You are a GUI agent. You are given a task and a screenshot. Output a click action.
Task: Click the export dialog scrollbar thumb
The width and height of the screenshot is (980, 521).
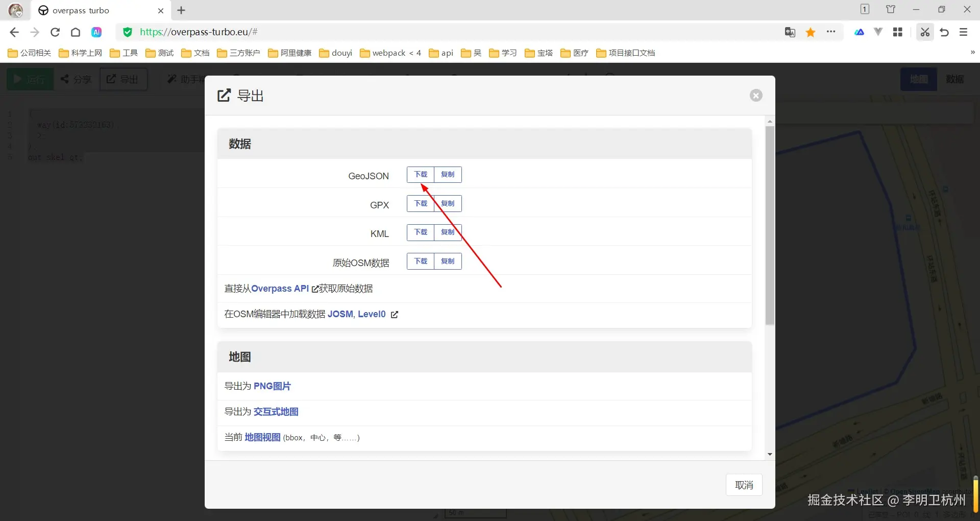(770, 225)
